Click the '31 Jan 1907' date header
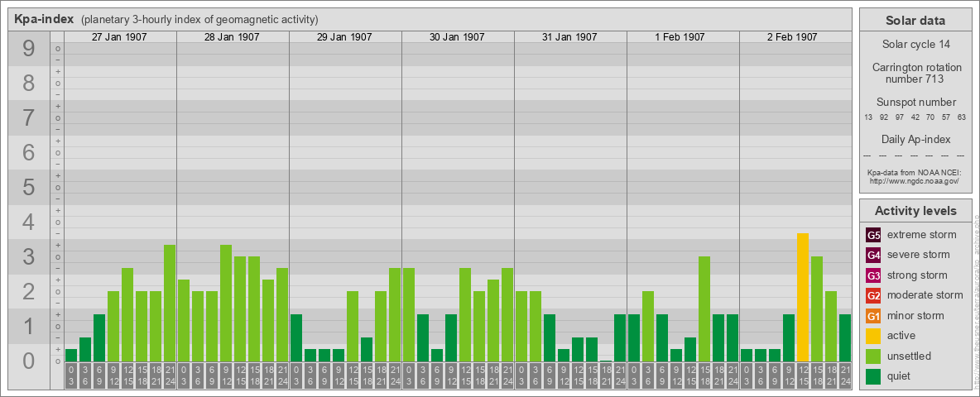This screenshot has width=980, height=397. [x=569, y=37]
